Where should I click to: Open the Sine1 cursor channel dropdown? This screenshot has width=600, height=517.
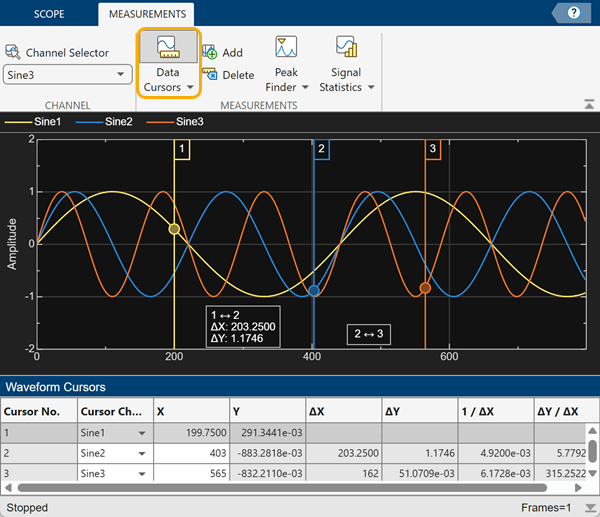pos(142,433)
